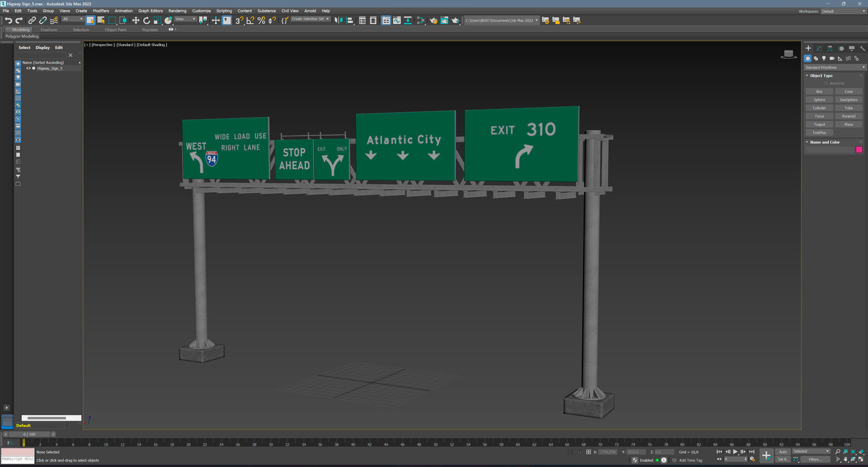Image resolution: width=868 pixels, height=467 pixels.
Task: Choose the Rectangular Selection Region icon
Action: (112, 20)
